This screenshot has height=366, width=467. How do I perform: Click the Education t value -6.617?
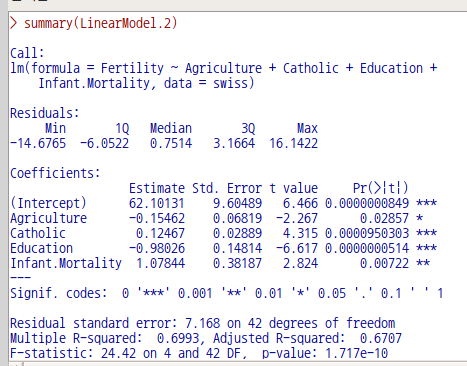[297, 248]
